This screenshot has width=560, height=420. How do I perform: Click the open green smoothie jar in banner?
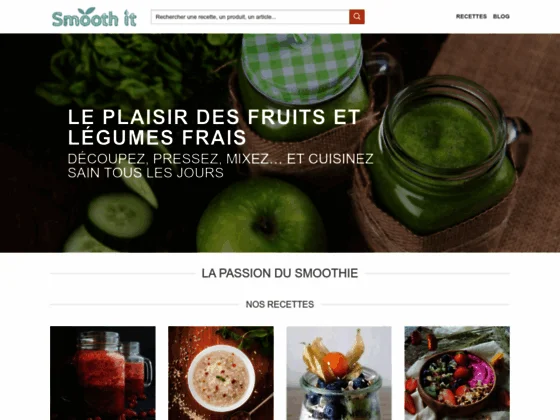441,155
